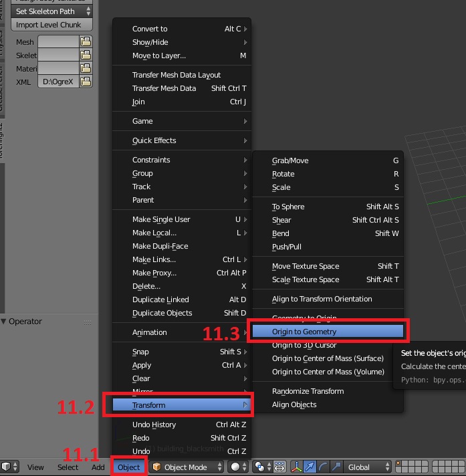This screenshot has height=476, width=466.
Task: Expand Quick Effects submenu
Action: click(182, 140)
